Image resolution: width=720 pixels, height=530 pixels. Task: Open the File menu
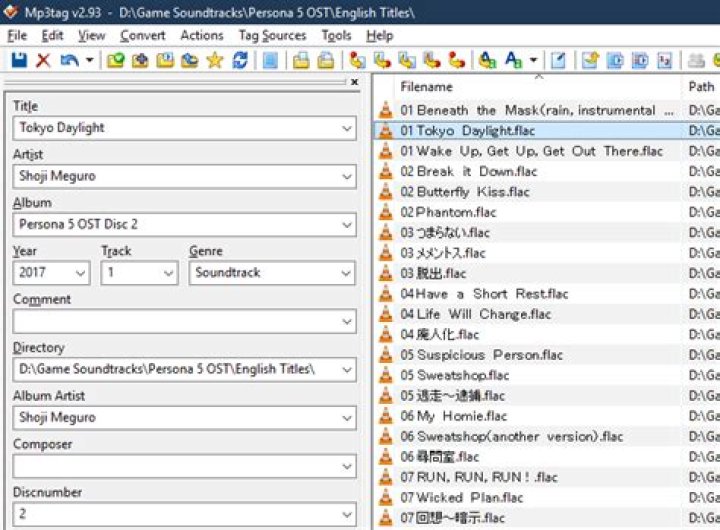point(17,35)
